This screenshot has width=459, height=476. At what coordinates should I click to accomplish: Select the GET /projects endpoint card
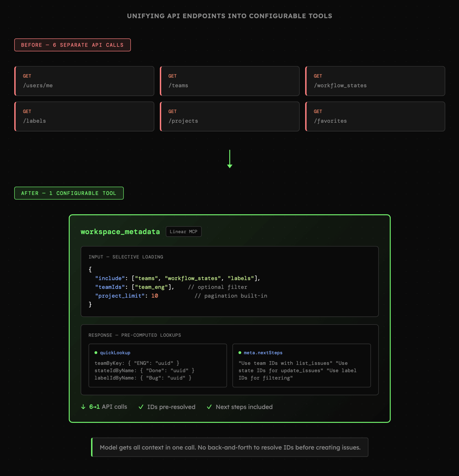229,116
